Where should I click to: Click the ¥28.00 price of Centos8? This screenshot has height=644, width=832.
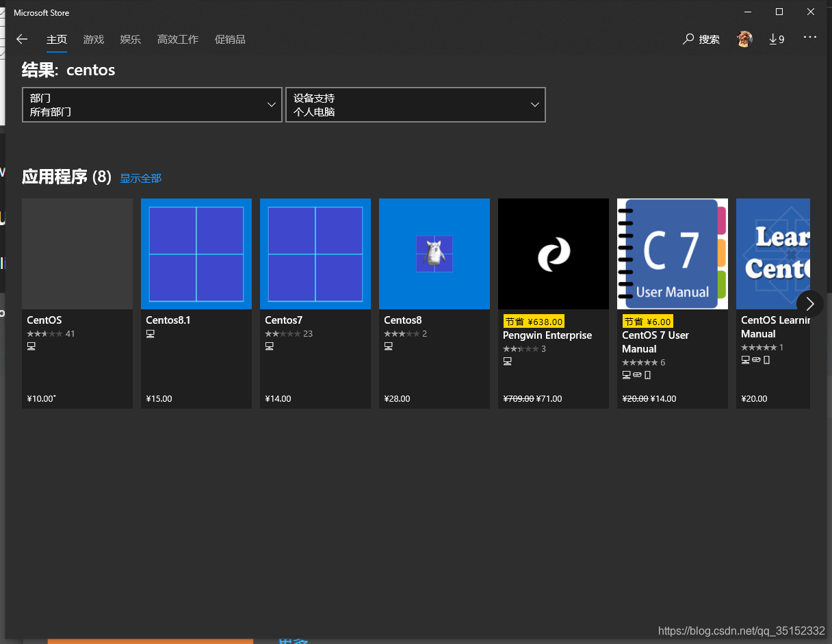pyautogui.click(x=397, y=398)
